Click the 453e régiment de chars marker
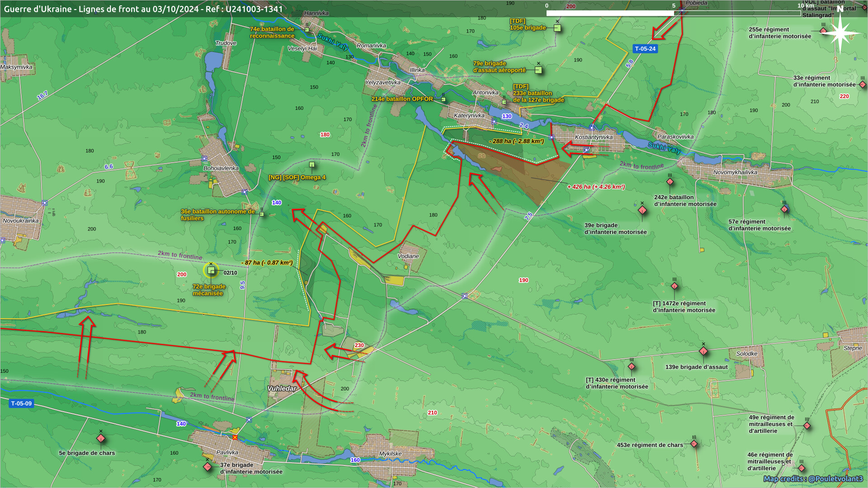The image size is (868, 488). click(694, 444)
